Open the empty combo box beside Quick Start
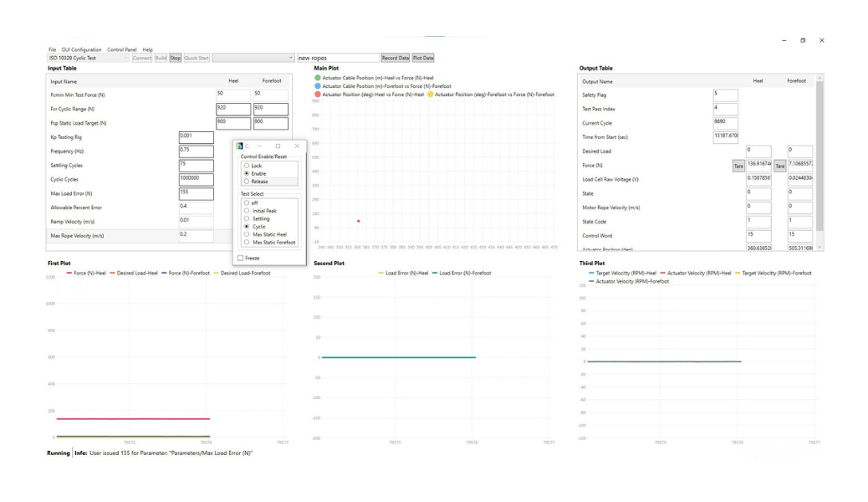 [253, 58]
